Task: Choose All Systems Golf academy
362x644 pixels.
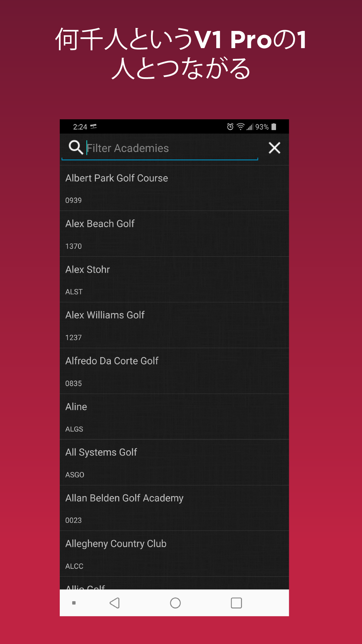Action: pyautogui.click(x=174, y=462)
